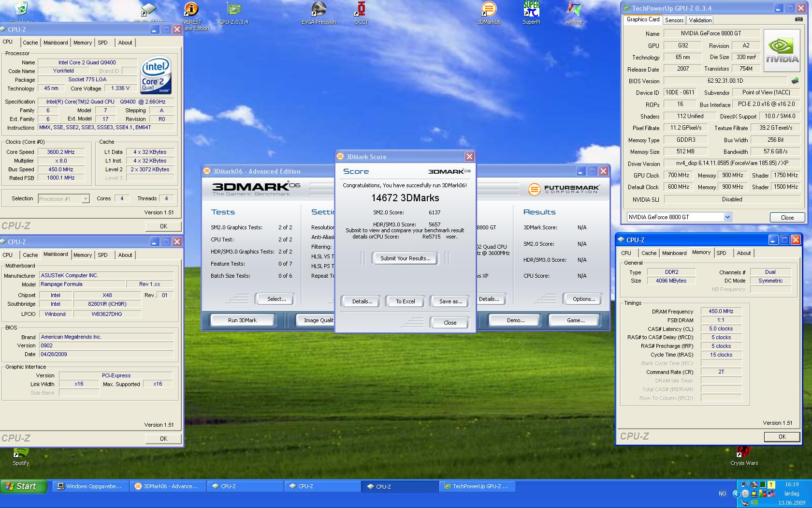Screen dimensions: 812x508
Task: Launch the SuperPi desktop icon
Action: [x=531, y=13]
